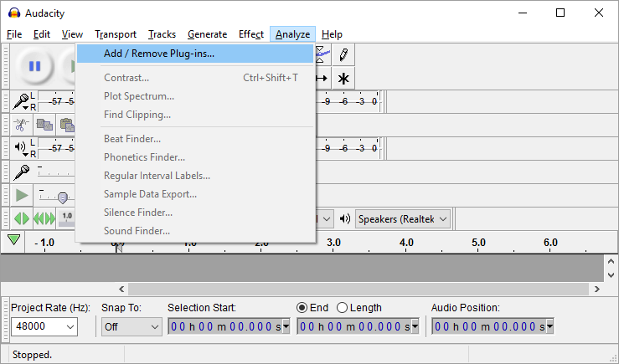Open the partially hidden recording channels dropdown arrow
This screenshot has width=619, height=364.
click(327, 219)
